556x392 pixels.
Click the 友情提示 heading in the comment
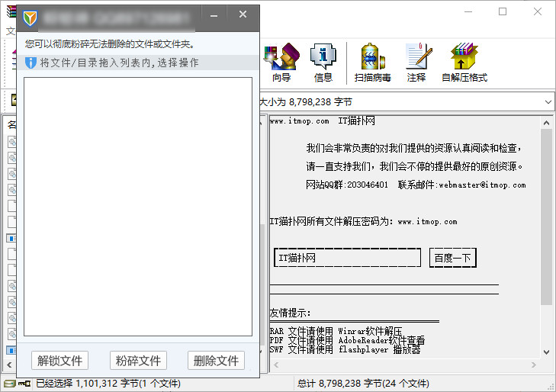click(290, 313)
